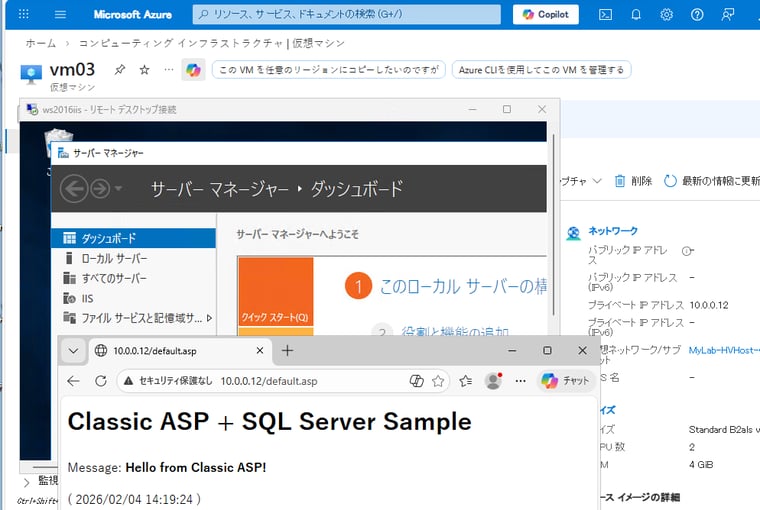Click the 4 GiB memory value

tap(701, 464)
